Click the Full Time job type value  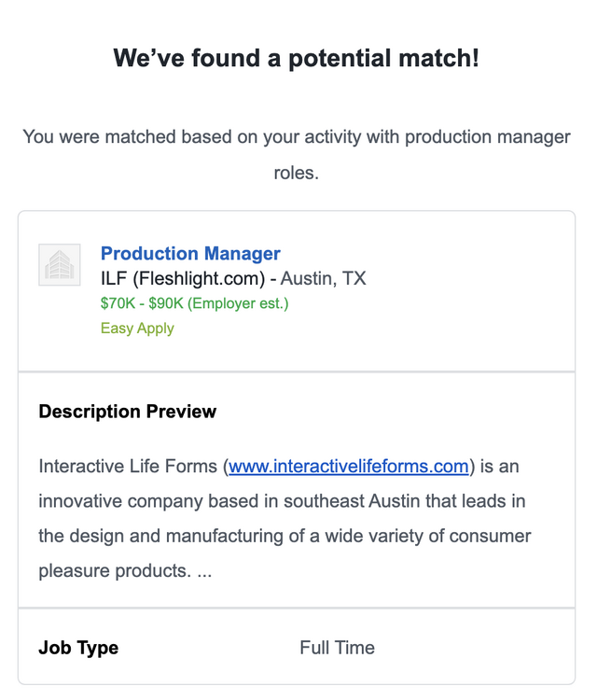[x=337, y=648]
